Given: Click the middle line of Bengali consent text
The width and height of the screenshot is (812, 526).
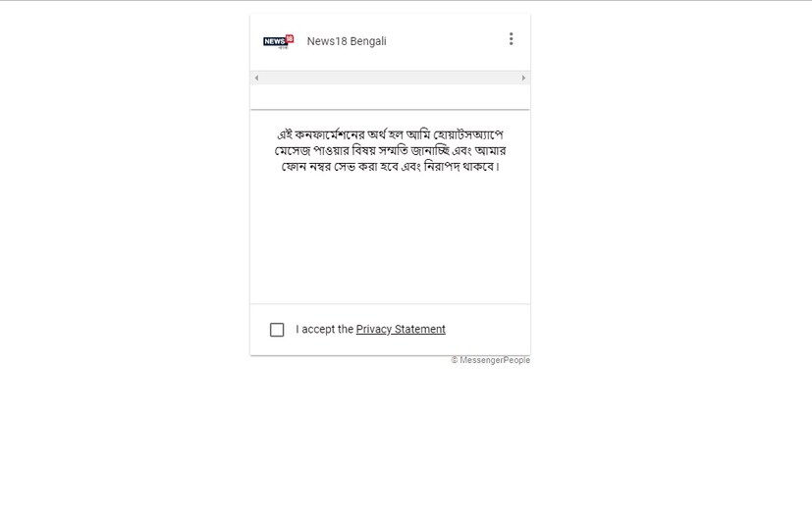Looking at the screenshot, I should click(x=390, y=151).
